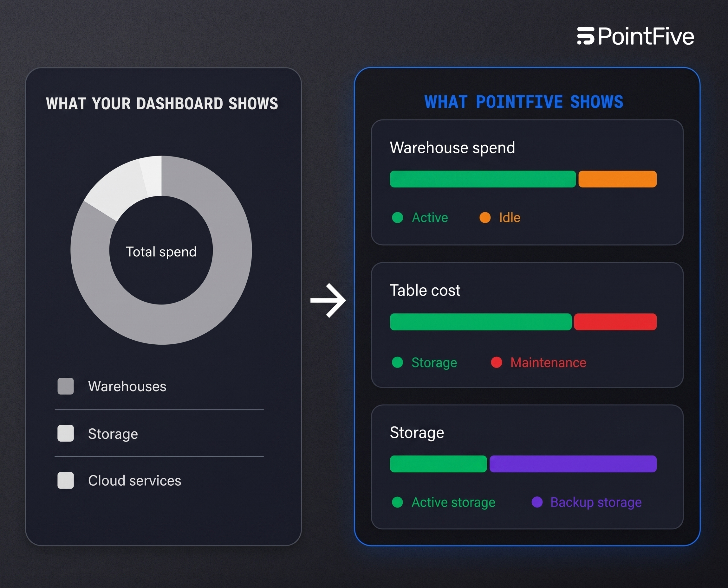
Task: Click the purple Backup storage bar segment
Action: point(573,464)
